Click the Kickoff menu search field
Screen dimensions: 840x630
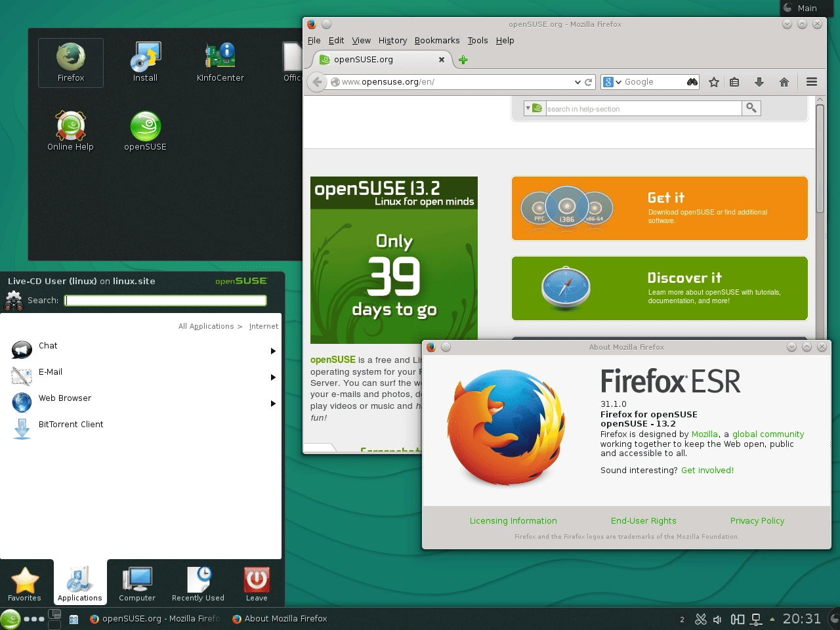tap(165, 301)
